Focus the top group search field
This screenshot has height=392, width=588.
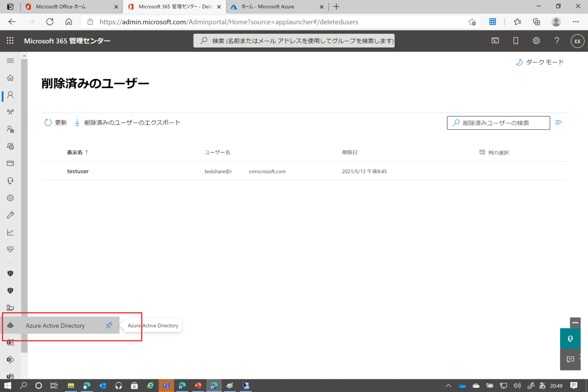(294, 41)
